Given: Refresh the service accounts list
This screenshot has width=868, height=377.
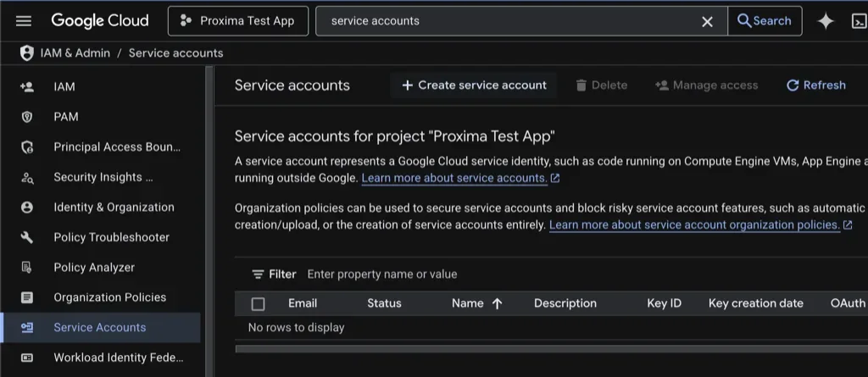Looking at the screenshot, I should point(816,86).
